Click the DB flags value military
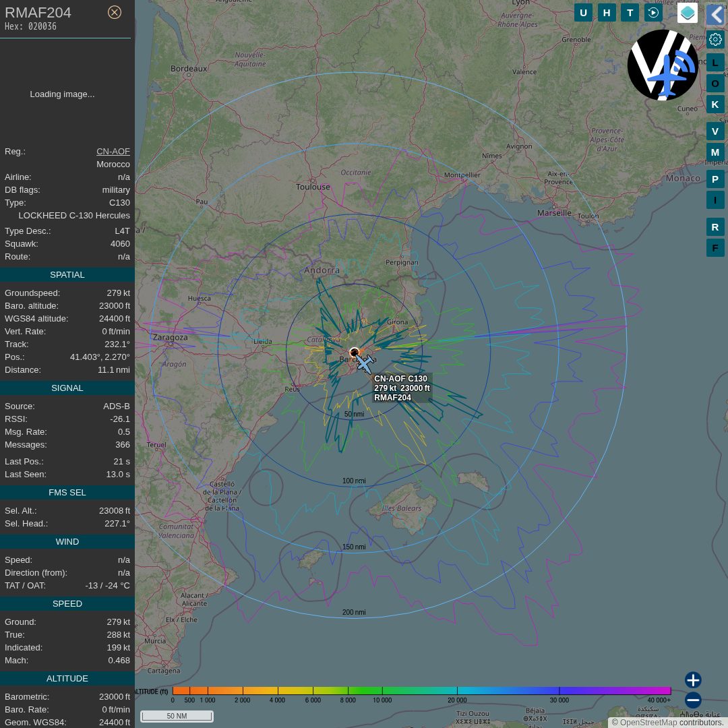Viewport: 728px width, 728px height. click(116, 190)
